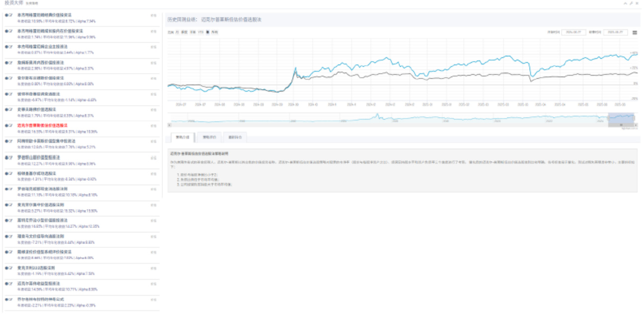This screenshot has width=644, height=318.
Task: Select the 季度 (quarter) range option
Action: tap(184, 32)
